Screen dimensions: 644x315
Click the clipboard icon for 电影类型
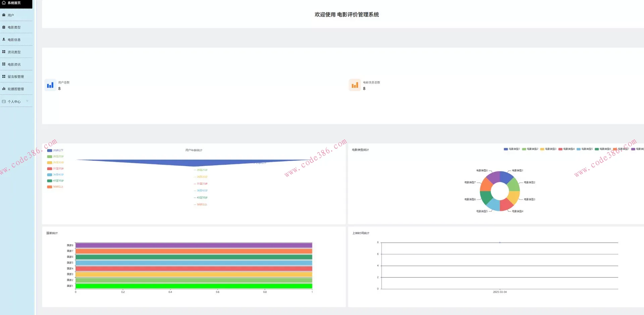(x=4, y=27)
